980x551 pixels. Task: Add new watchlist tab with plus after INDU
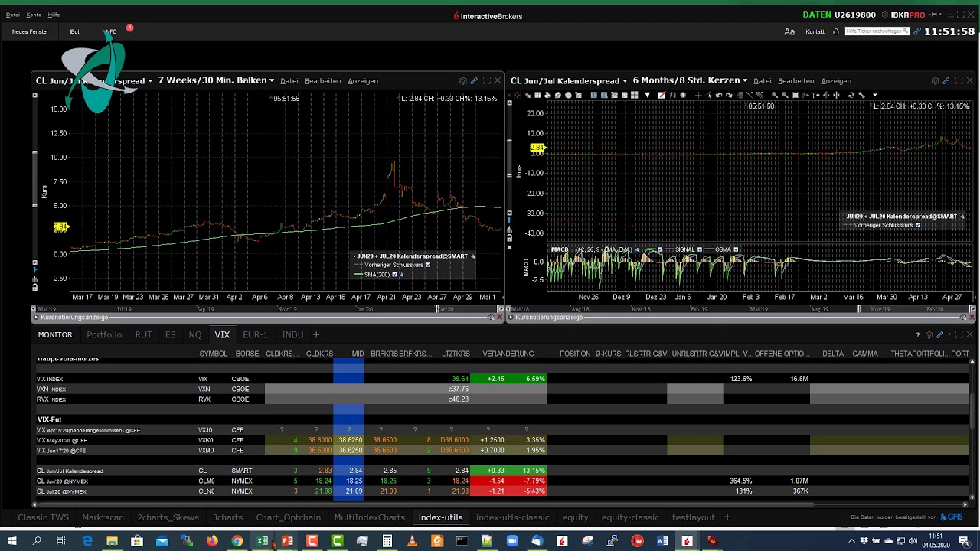315,335
